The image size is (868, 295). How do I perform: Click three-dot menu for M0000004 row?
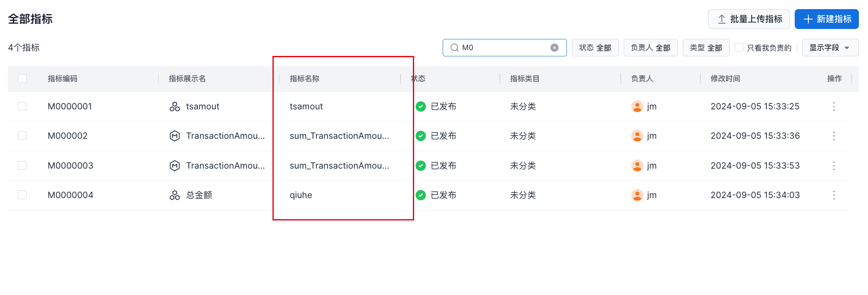(834, 195)
